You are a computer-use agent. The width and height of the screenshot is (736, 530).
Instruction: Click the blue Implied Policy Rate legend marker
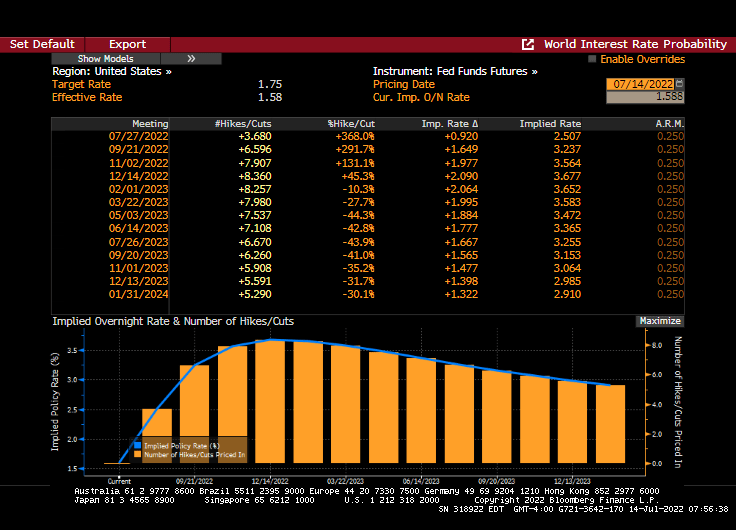pyautogui.click(x=138, y=446)
